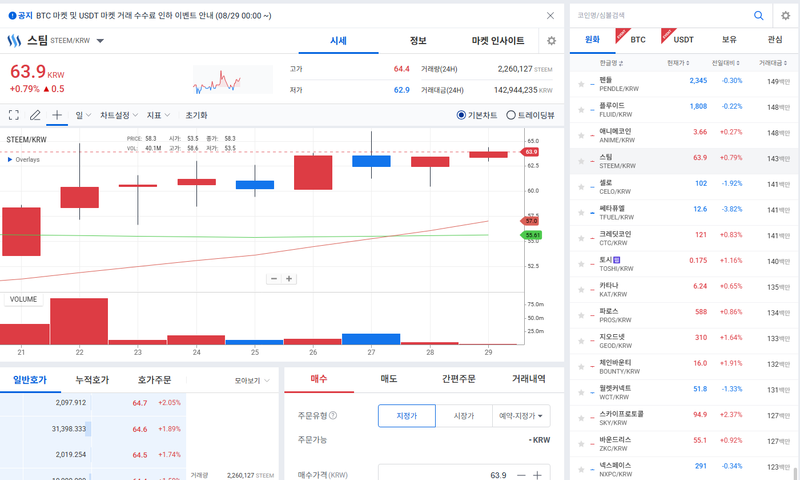Select the 누적호가 tab
Viewport: 800px width, 480px height.
click(92, 380)
